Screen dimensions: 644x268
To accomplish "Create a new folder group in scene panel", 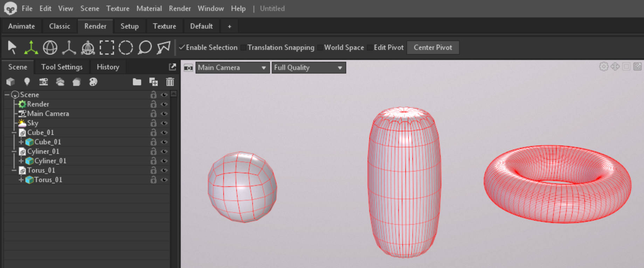I will (137, 82).
